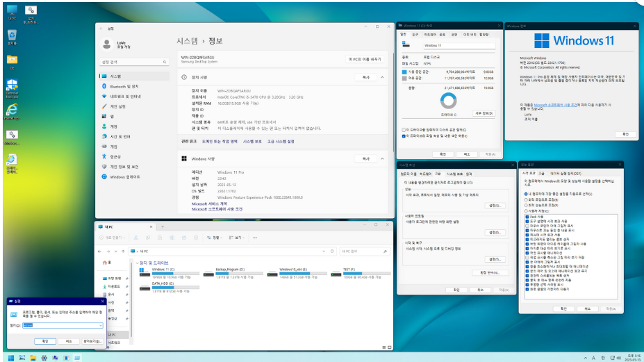Select adjust for best appearance radio
This screenshot has width=644, height=362.
tap(526, 199)
